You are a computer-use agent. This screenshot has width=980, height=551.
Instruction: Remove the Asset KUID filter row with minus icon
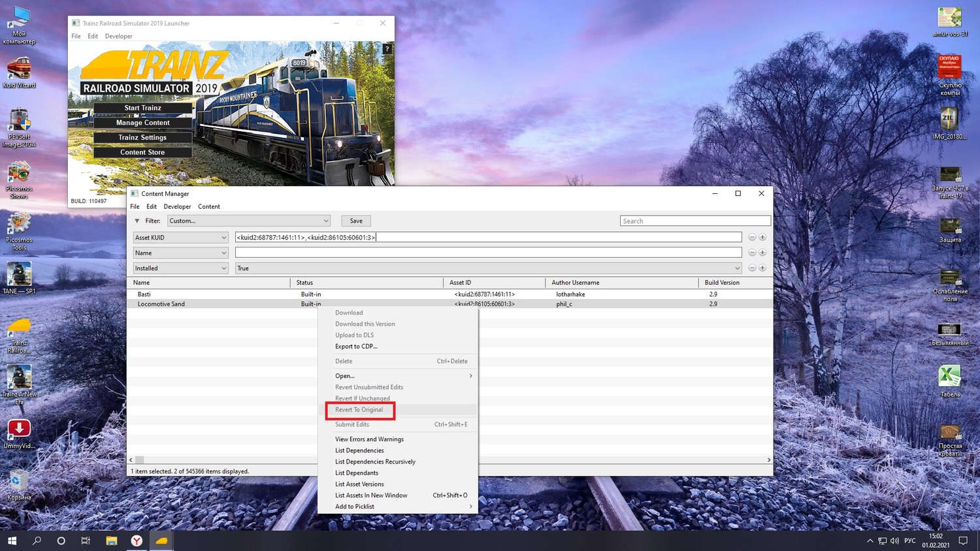pyautogui.click(x=752, y=237)
